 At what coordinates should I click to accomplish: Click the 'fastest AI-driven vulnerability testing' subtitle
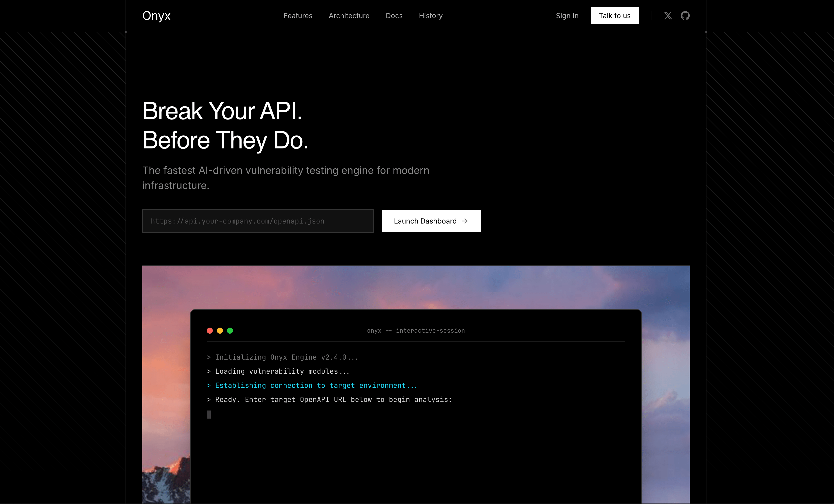(286, 178)
